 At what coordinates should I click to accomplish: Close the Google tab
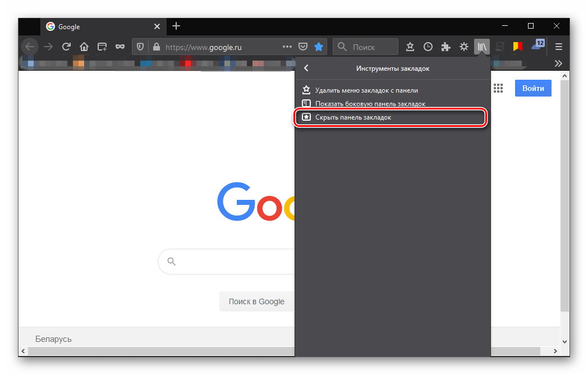[x=157, y=26]
